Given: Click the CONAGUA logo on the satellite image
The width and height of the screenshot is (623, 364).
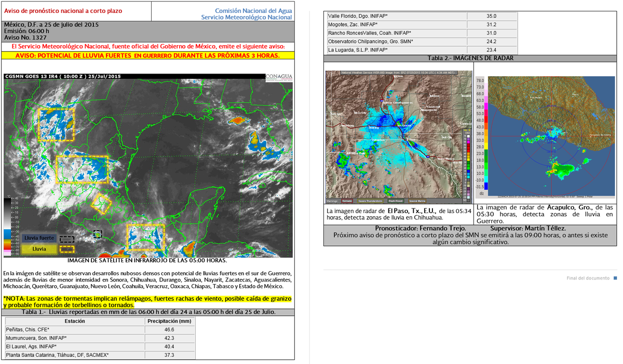Looking at the screenshot, I should click(x=279, y=77).
